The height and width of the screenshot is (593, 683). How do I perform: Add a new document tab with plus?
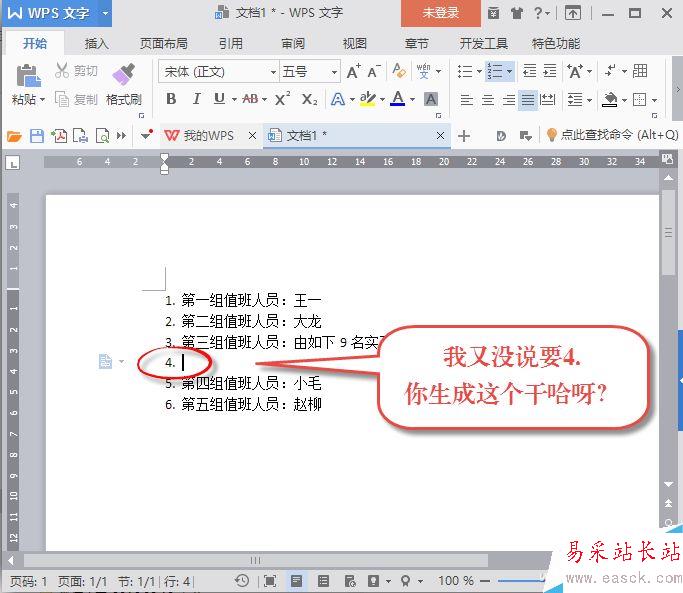point(464,136)
